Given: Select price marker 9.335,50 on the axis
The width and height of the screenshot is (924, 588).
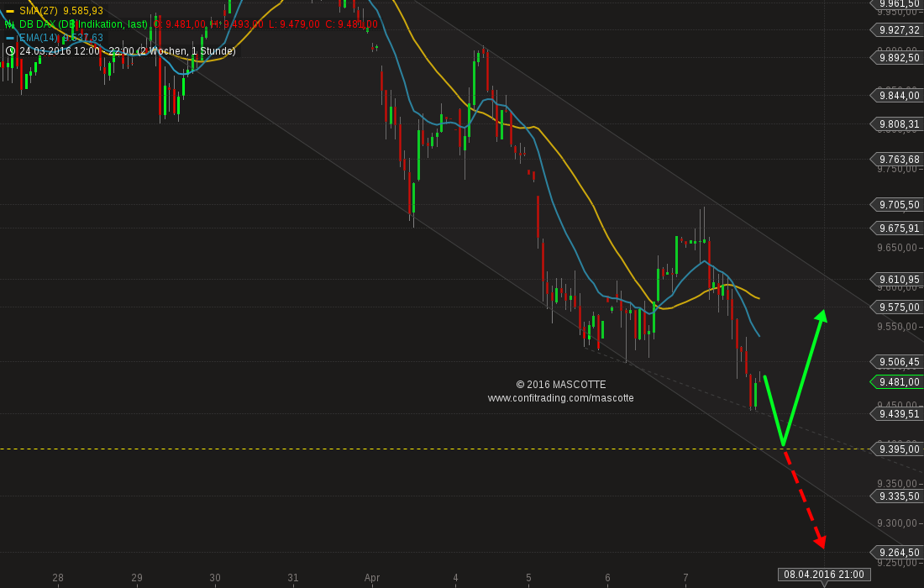Looking at the screenshot, I should [897, 496].
